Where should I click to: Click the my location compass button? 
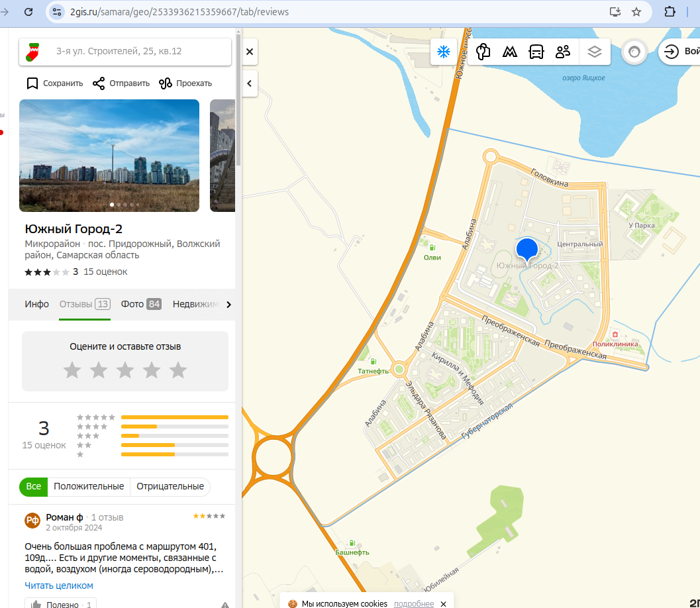634,51
